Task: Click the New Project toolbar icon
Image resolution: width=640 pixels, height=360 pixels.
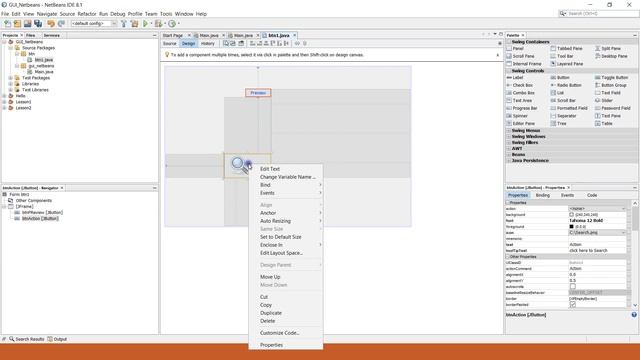Action: [17, 24]
